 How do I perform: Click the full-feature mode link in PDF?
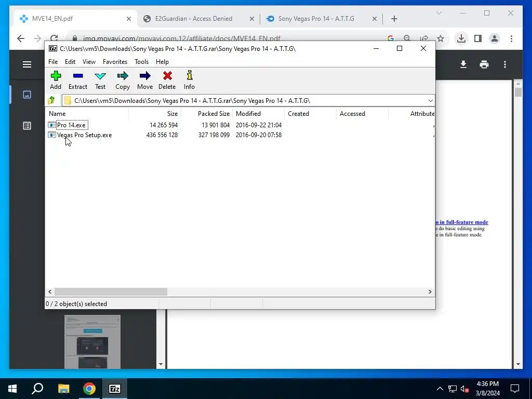point(462,222)
